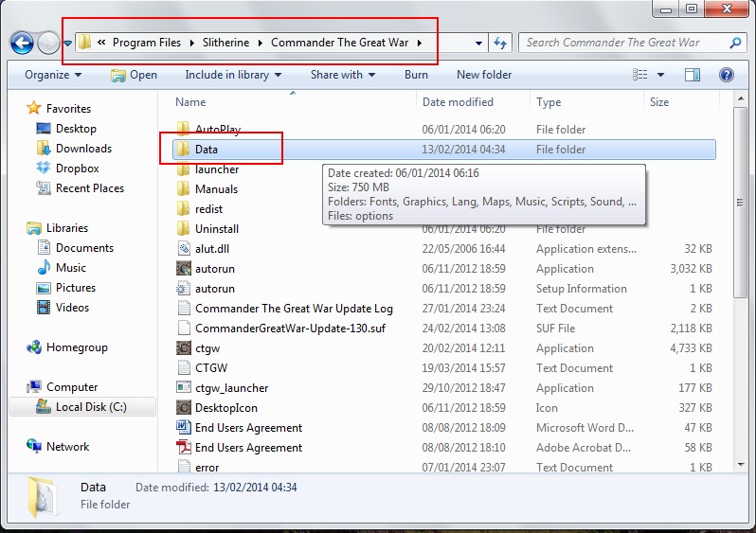Image resolution: width=756 pixels, height=533 pixels.
Task: Open the recent pages dropdown arrow
Action: click(68, 44)
